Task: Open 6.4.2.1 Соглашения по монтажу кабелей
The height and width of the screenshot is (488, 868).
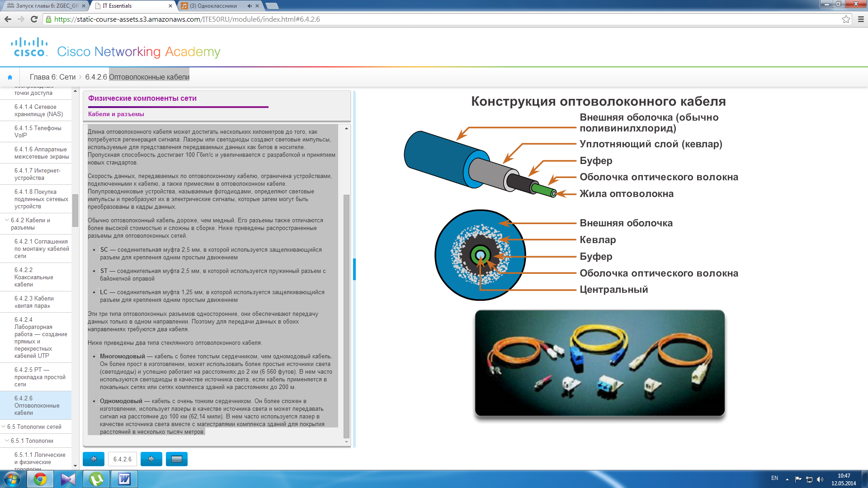Action: (x=42, y=249)
